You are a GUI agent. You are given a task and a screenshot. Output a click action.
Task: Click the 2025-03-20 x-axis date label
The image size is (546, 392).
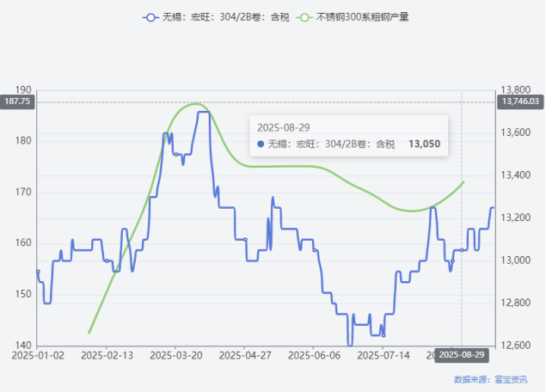(x=176, y=355)
